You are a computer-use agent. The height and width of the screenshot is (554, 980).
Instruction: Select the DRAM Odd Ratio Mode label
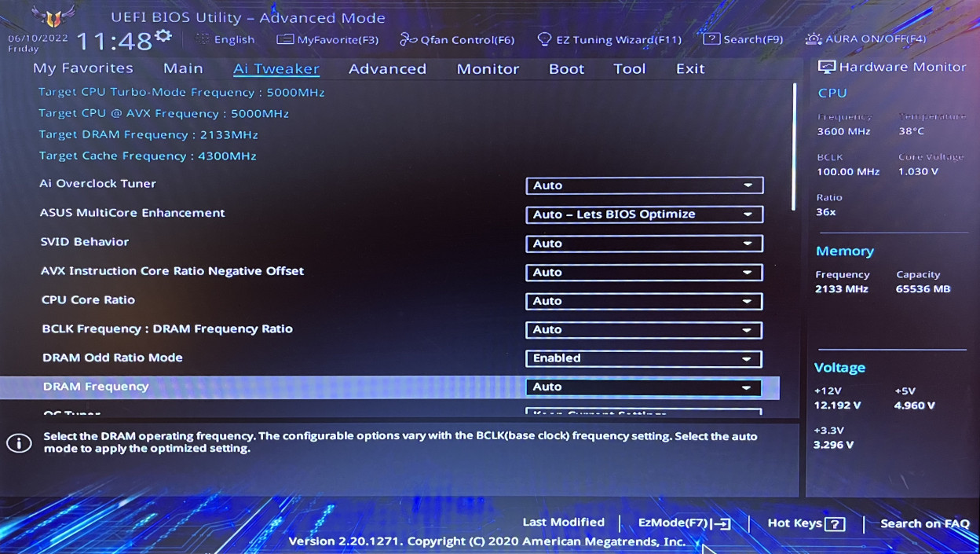click(112, 358)
